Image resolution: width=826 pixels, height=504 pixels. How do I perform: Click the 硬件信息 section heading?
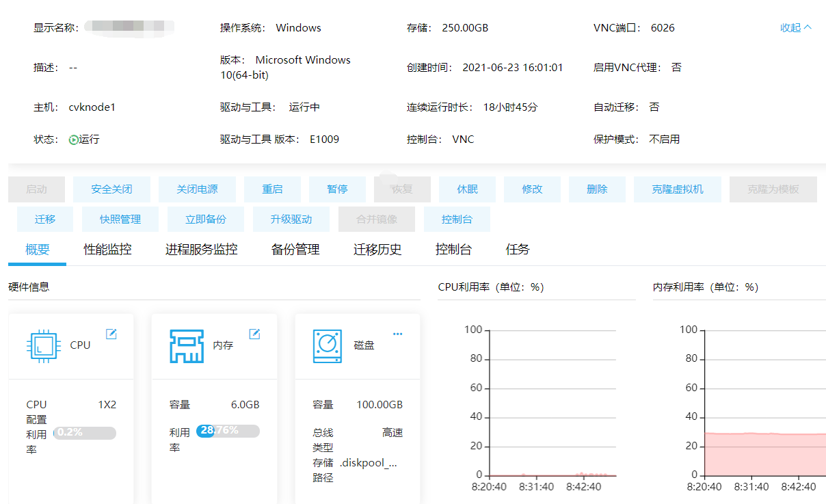click(29, 287)
